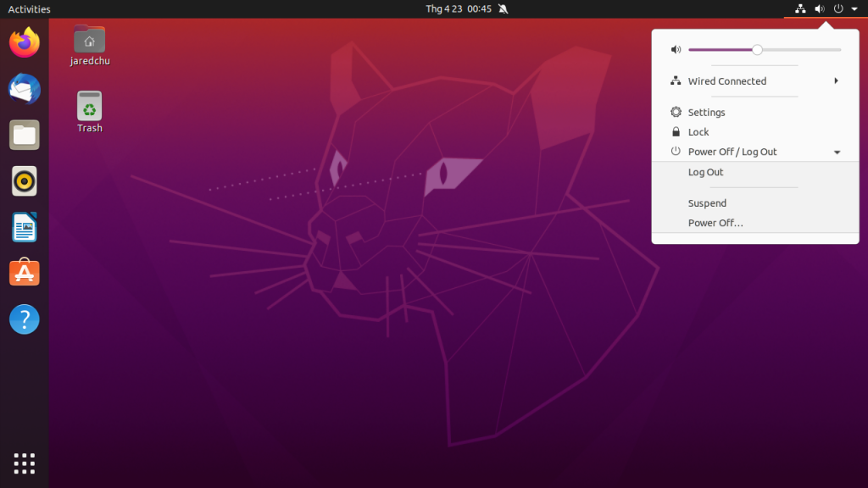Image resolution: width=868 pixels, height=488 pixels.
Task: Launch Firefox from the dock
Action: tap(23, 42)
